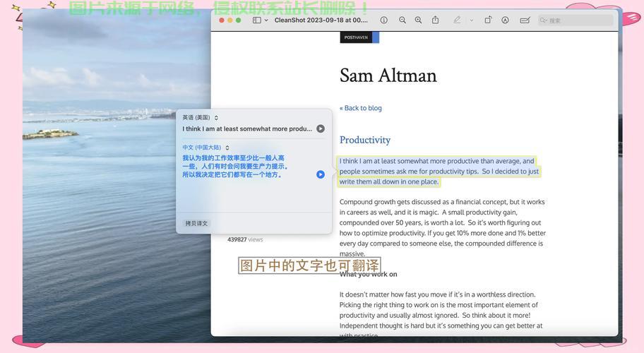Click the translated Chinese text block

(235, 166)
